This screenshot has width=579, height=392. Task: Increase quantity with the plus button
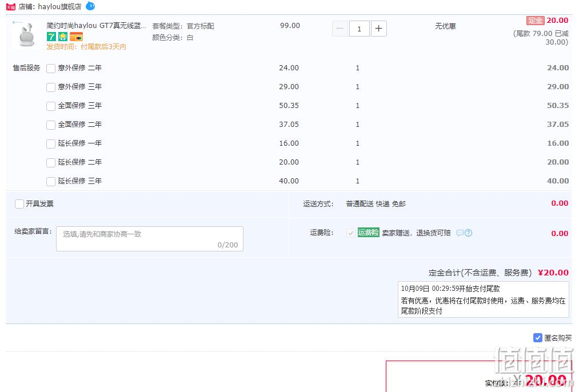[378, 29]
